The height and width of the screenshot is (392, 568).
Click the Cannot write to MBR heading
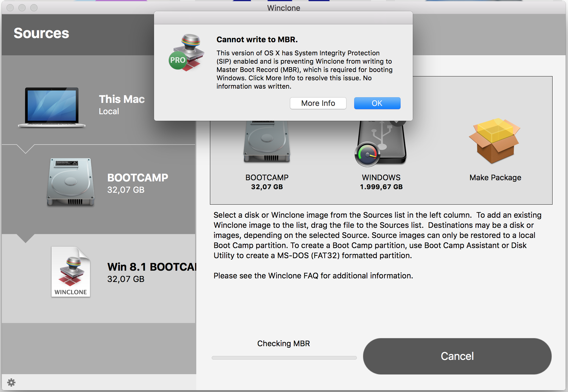[x=257, y=40]
